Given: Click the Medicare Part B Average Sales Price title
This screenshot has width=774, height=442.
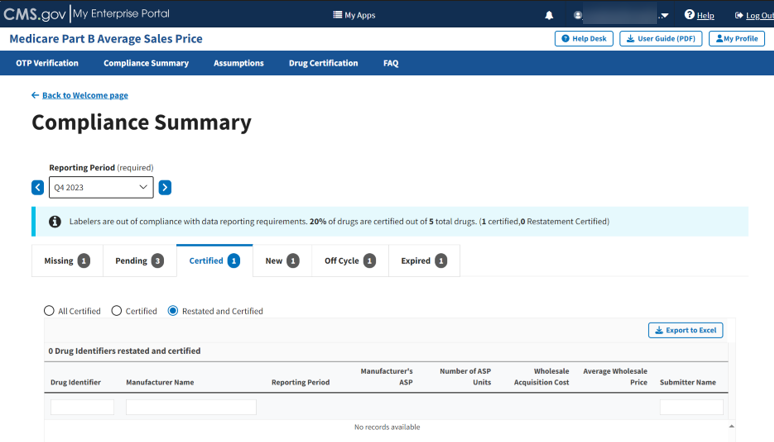Looking at the screenshot, I should click(x=106, y=39).
